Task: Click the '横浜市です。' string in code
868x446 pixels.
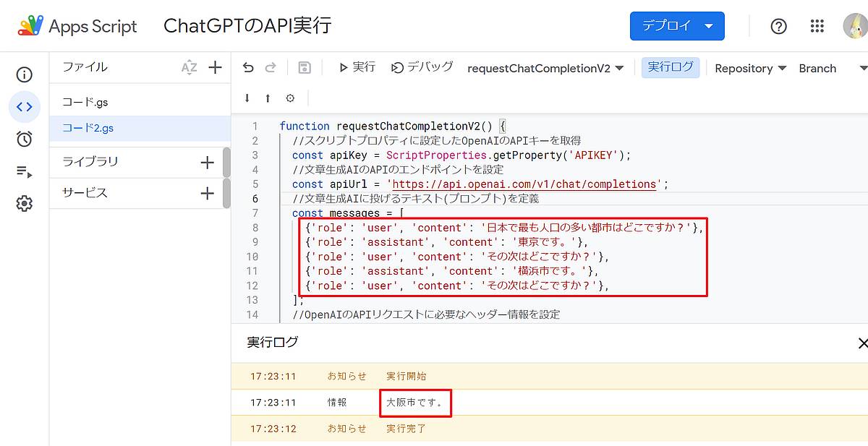Action: point(552,271)
